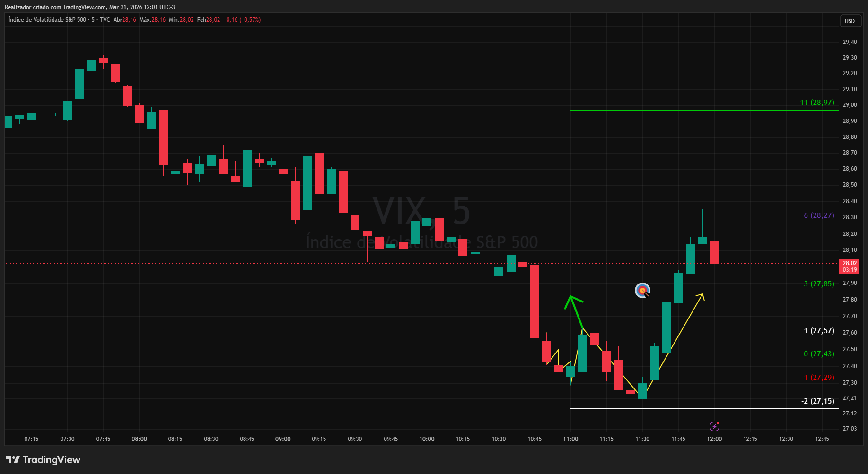Click the 29,40 price axis label
Image resolution: width=868 pixels, height=474 pixels.
point(850,42)
